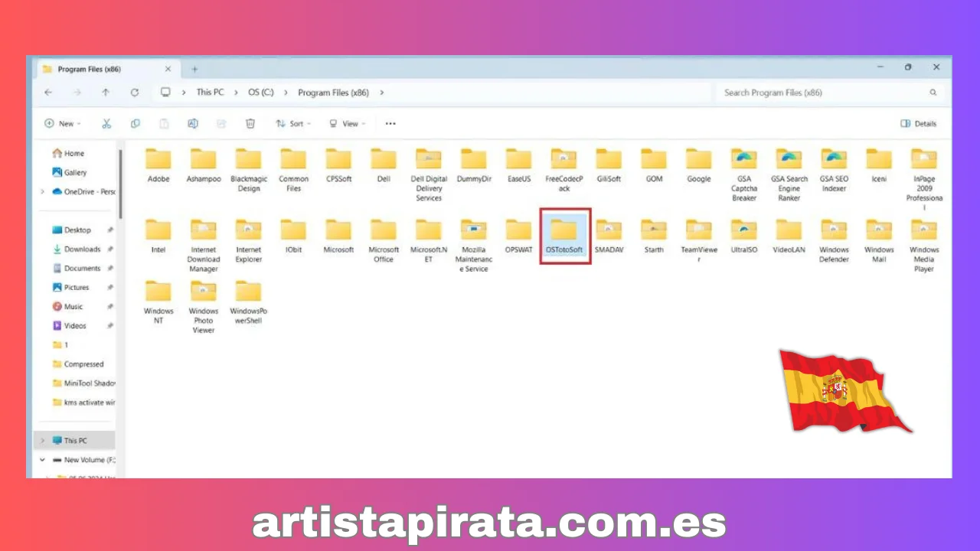Expand chevron after This PC breadcrumb
This screenshot has width=980, height=551.
pyautogui.click(x=236, y=93)
